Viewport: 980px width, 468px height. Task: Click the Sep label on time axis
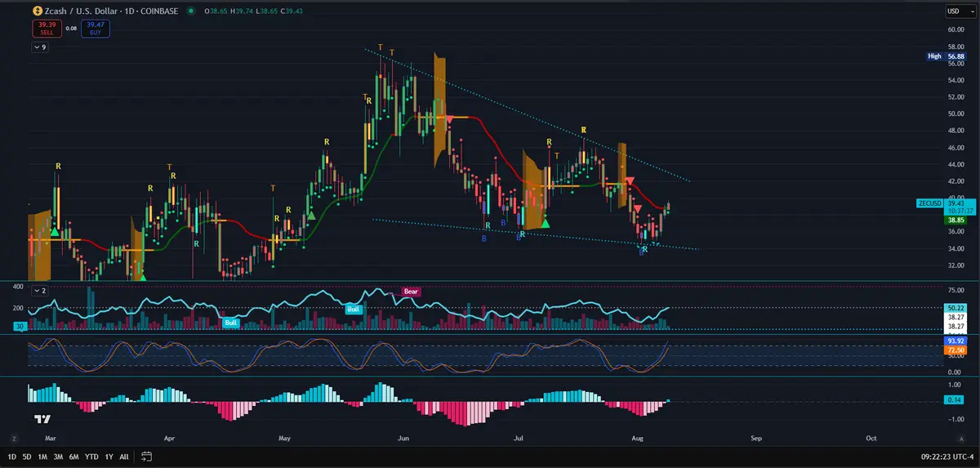pos(756,438)
